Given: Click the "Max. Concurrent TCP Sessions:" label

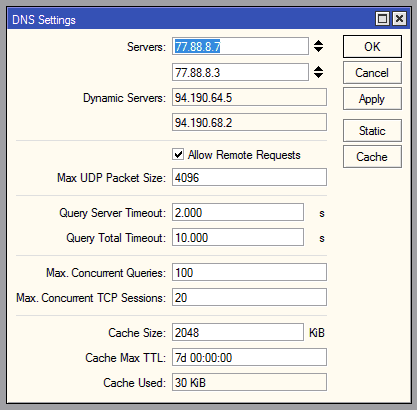Looking at the screenshot, I should coord(91,298).
